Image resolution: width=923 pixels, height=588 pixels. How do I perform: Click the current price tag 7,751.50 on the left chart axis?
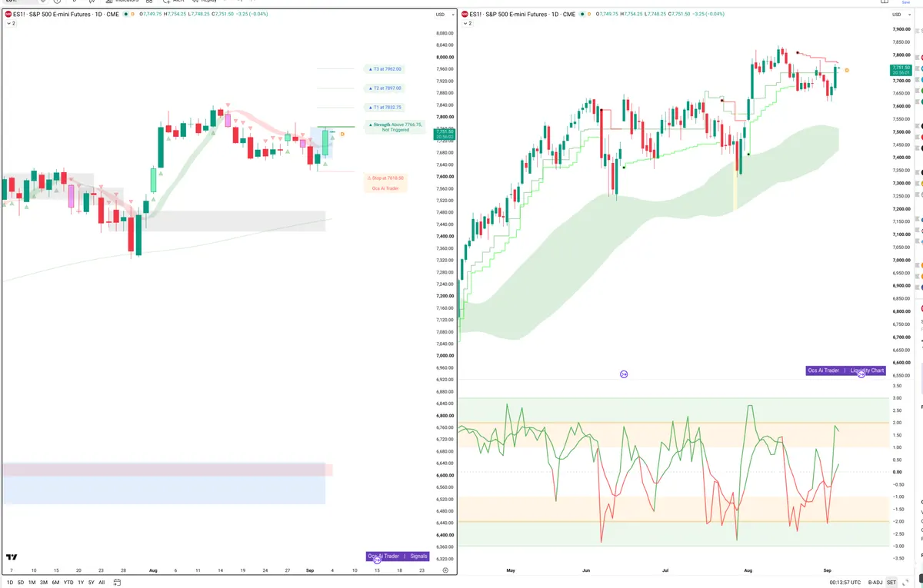click(x=445, y=134)
